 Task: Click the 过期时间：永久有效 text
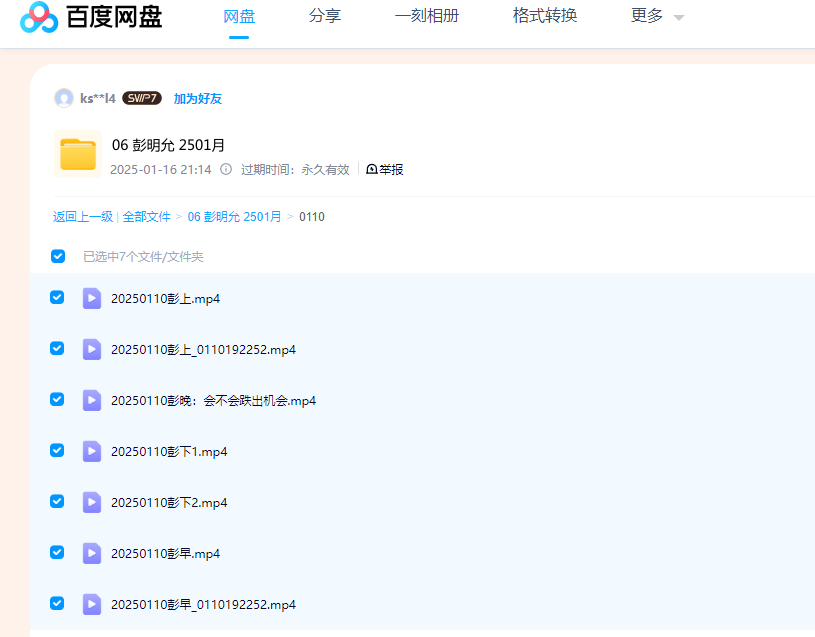pyautogui.click(x=295, y=169)
